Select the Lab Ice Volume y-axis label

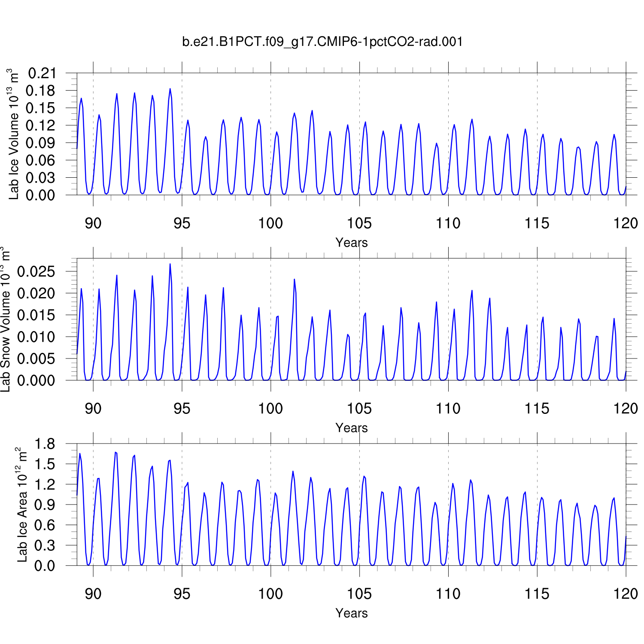(x=14, y=134)
